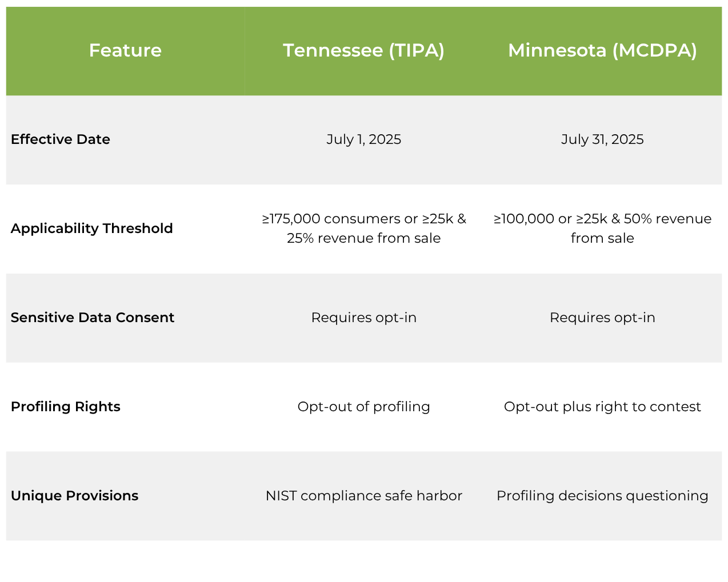Click the Applicability Threshold row label
The width and height of the screenshot is (728, 582).
click(x=91, y=228)
